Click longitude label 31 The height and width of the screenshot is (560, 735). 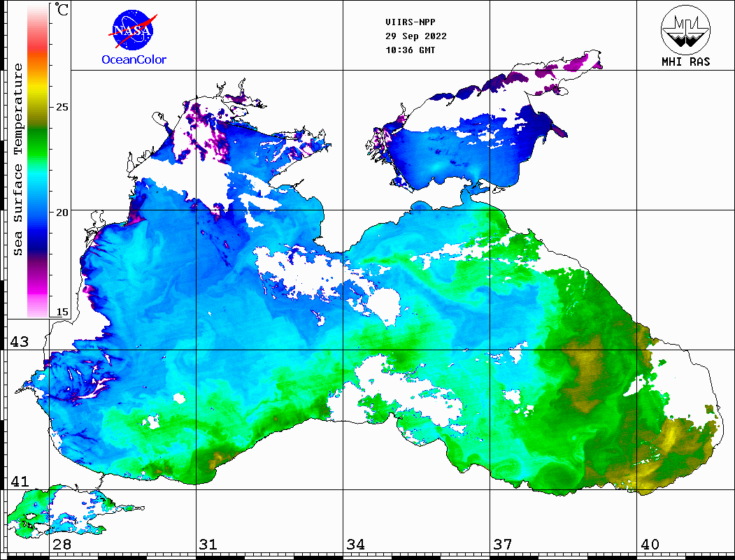pos(208,544)
